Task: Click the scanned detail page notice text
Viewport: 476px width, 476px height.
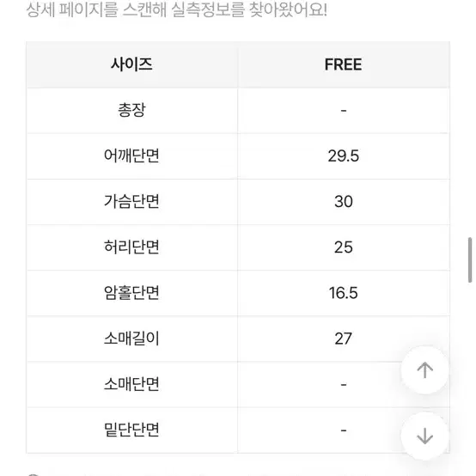Action: click(177, 9)
